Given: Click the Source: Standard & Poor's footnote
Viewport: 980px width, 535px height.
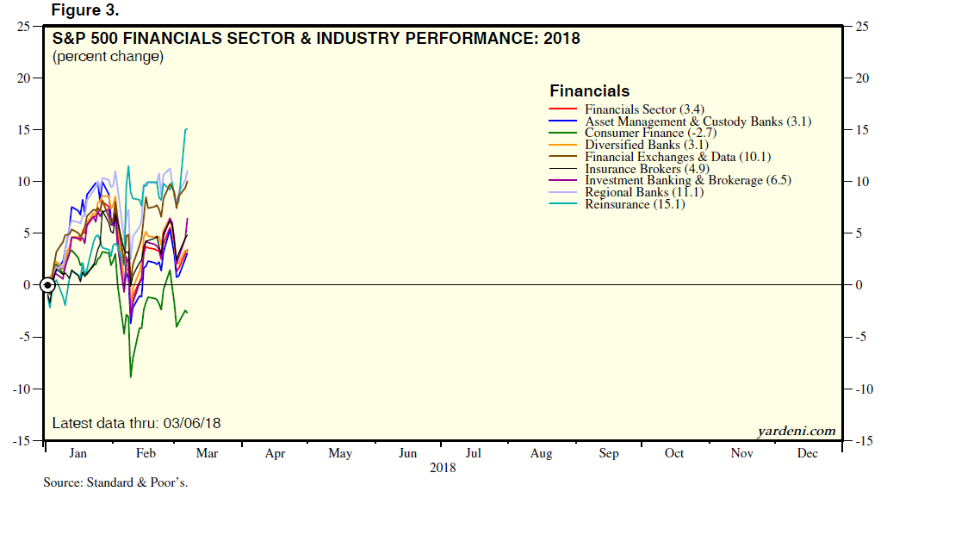Looking at the screenshot, I should pyautogui.click(x=115, y=482).
